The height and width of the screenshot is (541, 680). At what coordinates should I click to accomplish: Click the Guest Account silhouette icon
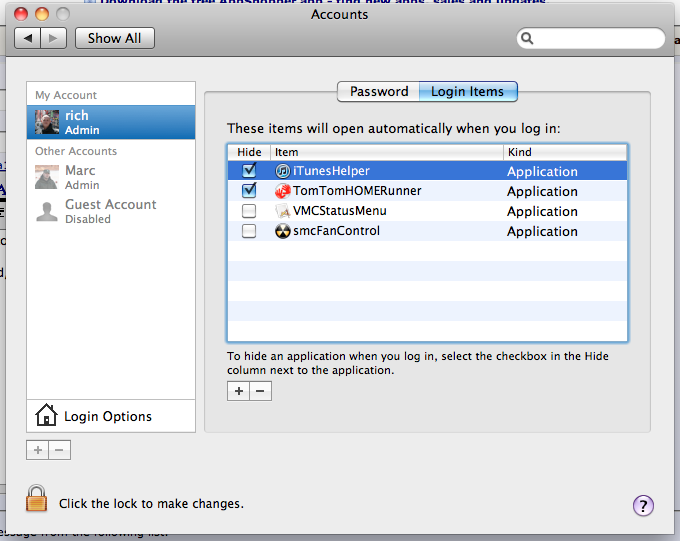(47, 211)
